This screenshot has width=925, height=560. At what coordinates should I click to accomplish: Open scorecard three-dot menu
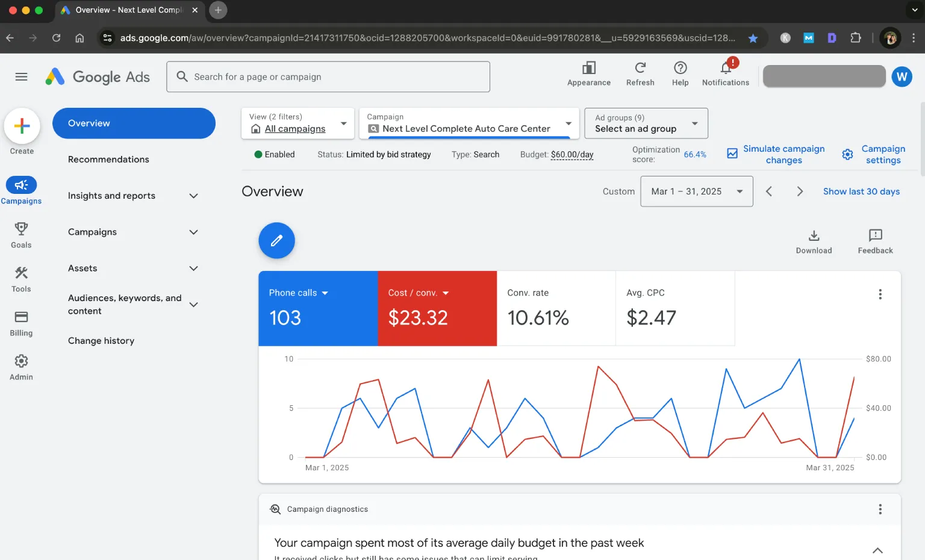pyautogui.click(x=880, y=294)
